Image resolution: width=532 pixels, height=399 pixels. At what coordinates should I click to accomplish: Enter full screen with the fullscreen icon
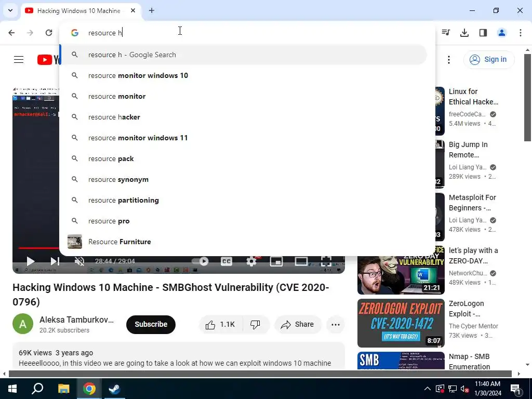(326, 261)
